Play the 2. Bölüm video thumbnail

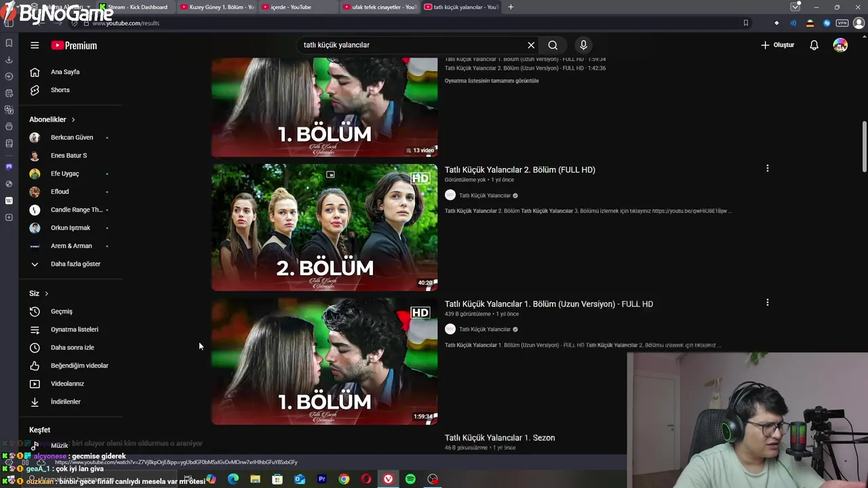[x=325, y=227]
